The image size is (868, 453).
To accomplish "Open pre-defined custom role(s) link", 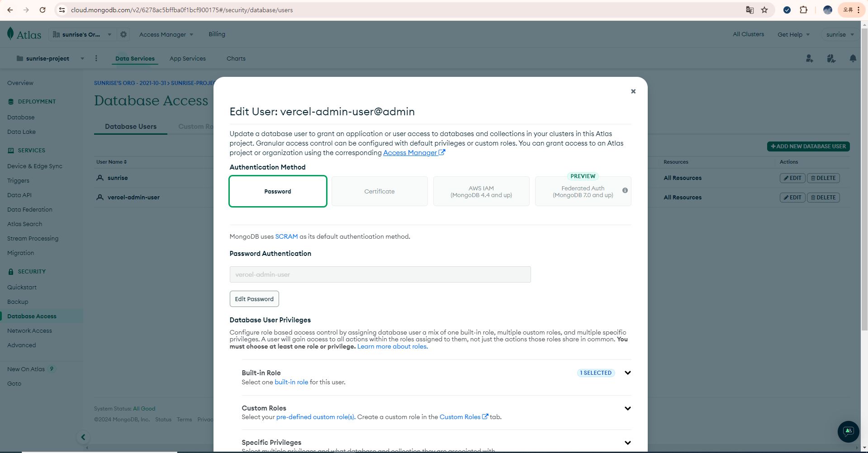I will tap(316, 417).
